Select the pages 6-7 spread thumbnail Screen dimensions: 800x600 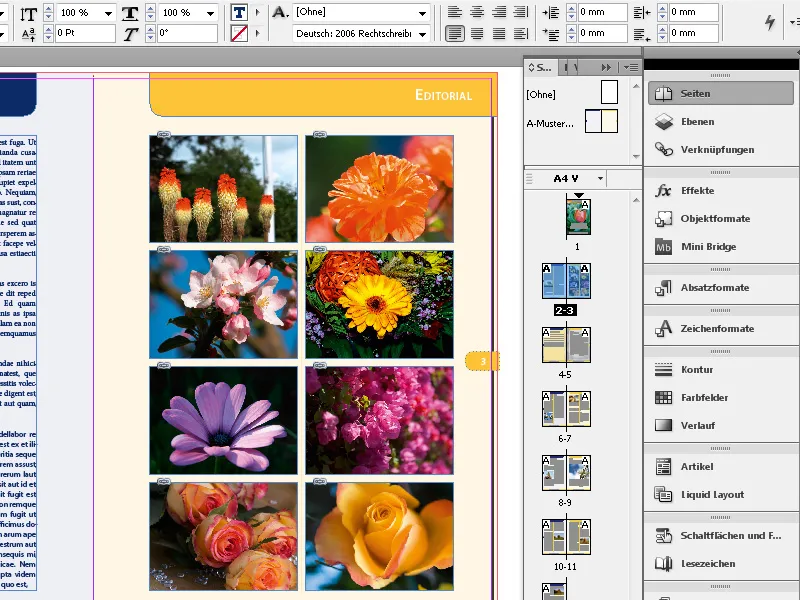566,409
